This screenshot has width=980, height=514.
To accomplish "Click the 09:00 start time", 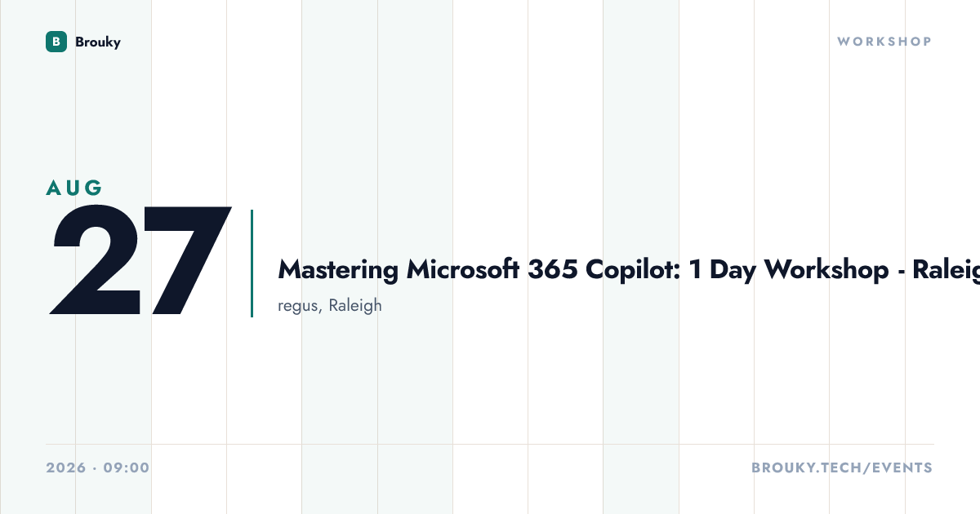I will pyautogui.click(x=127, y=468).
